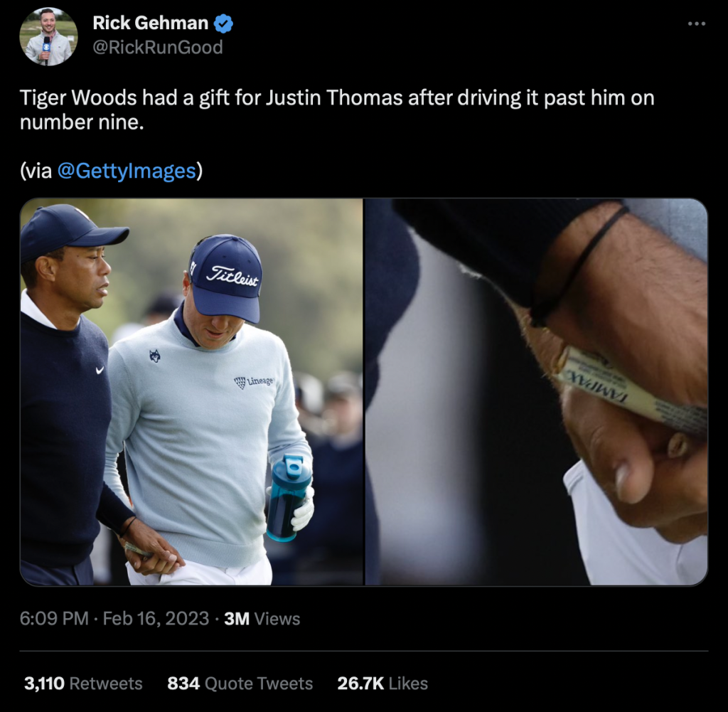
Task: Open the right close-up photo of hands
Action: coord(536,391)
